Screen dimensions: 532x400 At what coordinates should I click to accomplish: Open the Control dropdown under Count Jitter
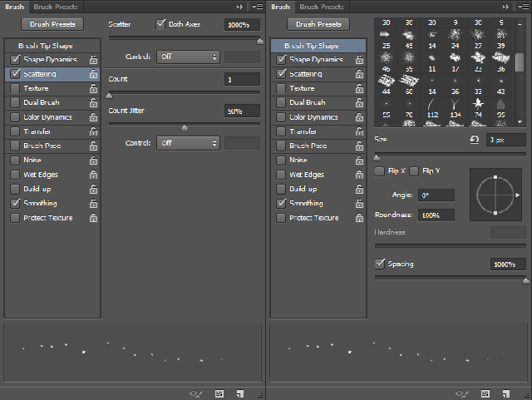pyautogui.click(x=188, y=143)
